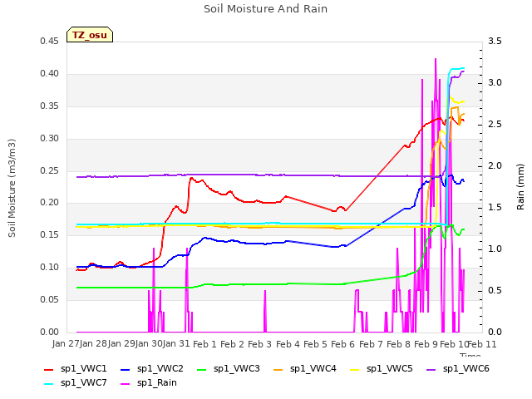
Task: Click the TZ_osu label badge
Action: (x=90, y=35)
